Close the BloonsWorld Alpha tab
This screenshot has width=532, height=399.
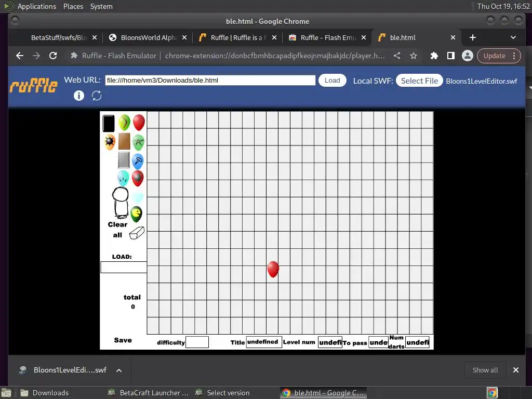(x=184, y=37)
